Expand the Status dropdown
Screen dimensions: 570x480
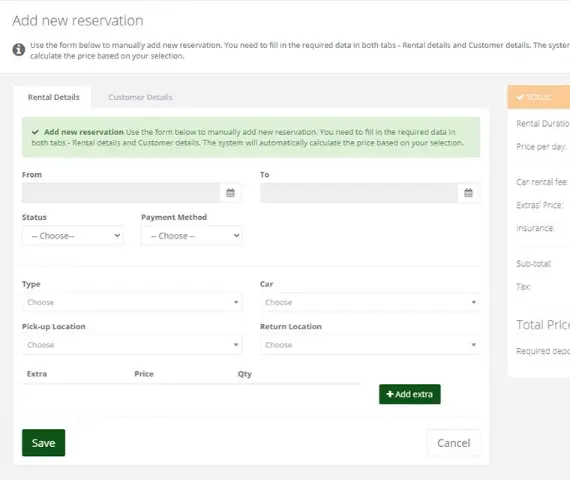pos(73,236)
